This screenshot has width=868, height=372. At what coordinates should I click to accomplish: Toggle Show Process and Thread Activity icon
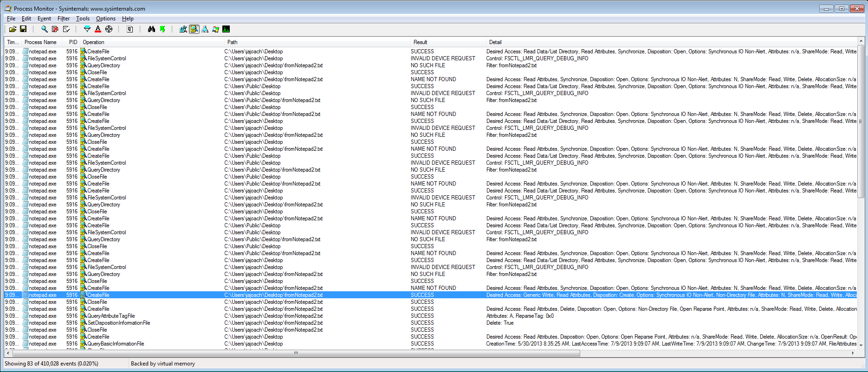215,29
